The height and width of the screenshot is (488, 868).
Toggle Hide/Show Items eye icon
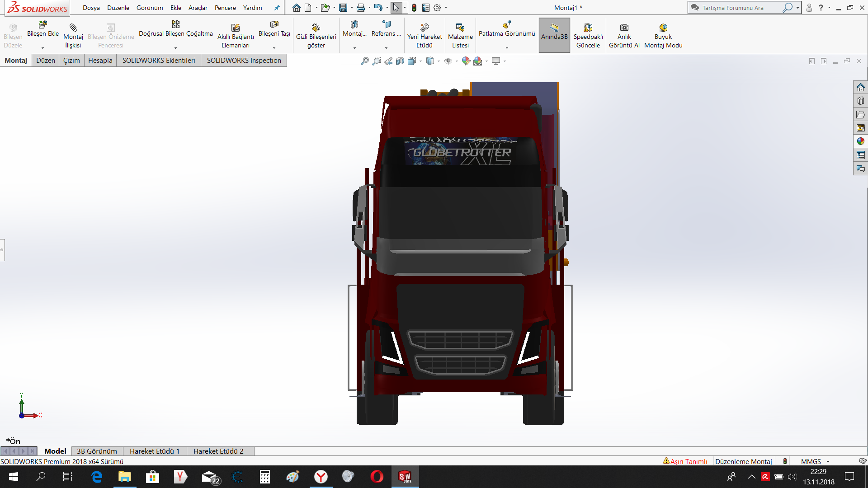click(x=448, y=61)
